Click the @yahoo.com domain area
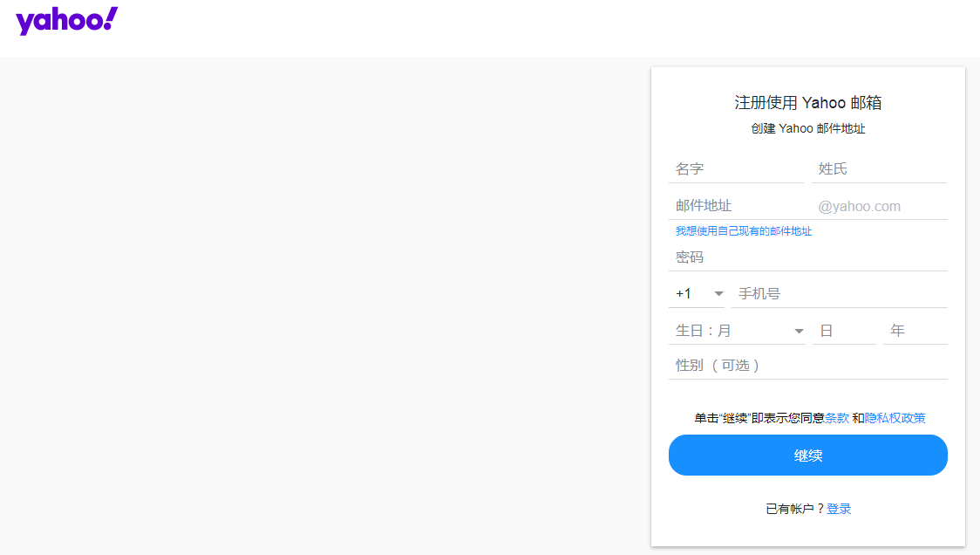This screenshot has width=980, height=555. [878, 205]
